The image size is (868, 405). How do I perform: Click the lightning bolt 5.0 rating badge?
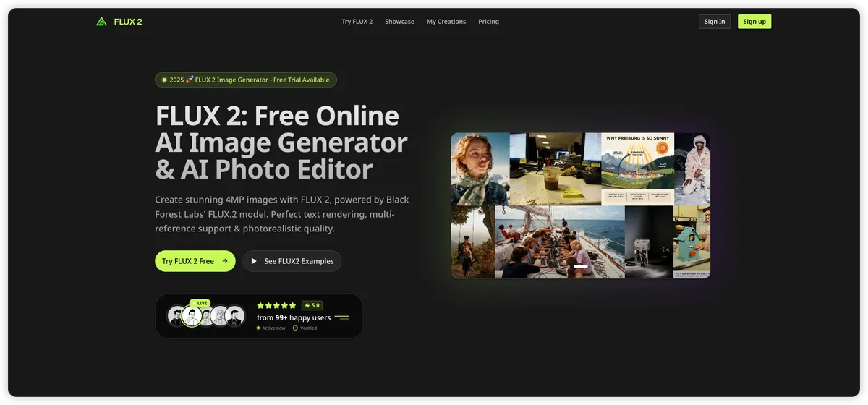tap(312, 306)
